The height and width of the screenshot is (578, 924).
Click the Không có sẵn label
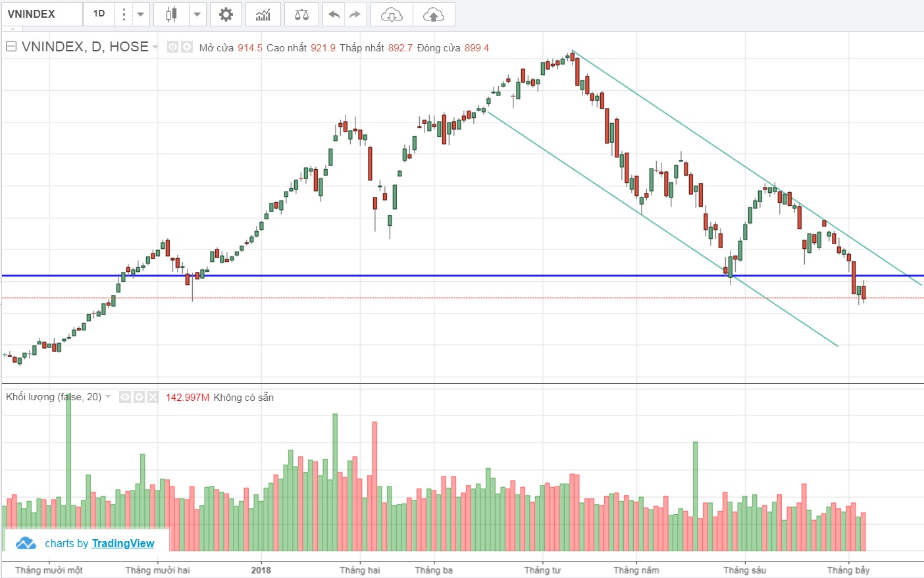pos(244,398)
